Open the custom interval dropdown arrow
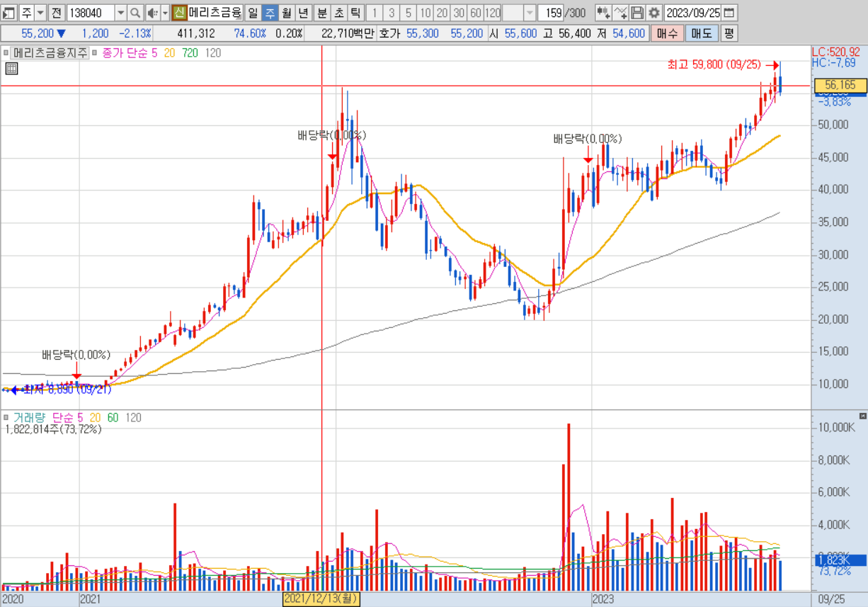The width and height of the screenshot is (868, 607). coord(530,13)
